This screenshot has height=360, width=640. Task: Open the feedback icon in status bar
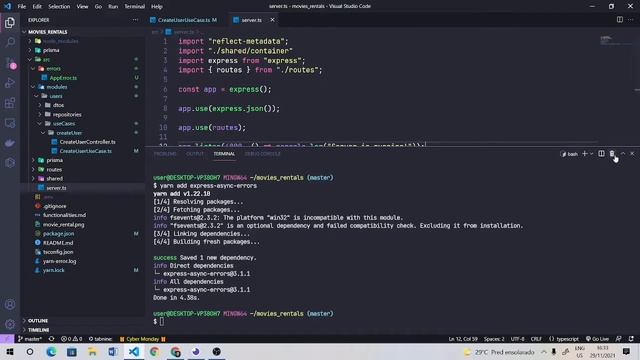coord(619,339)
